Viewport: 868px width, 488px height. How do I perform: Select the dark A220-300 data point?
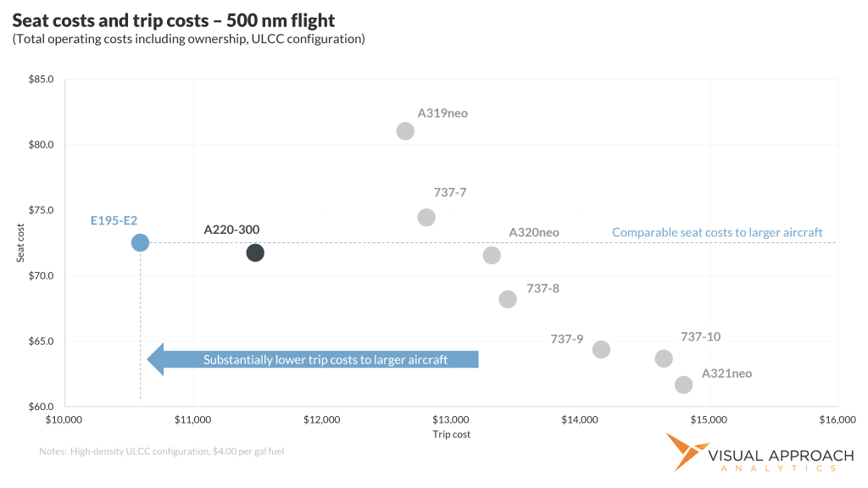(255, 252)
